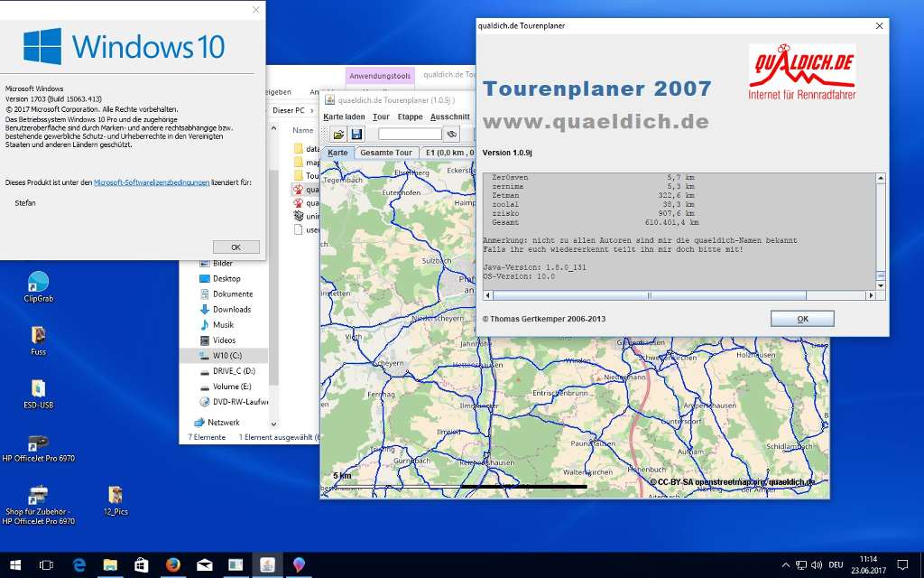Open the Karte laden menu
This screenshot has width=924, height=578.
(x=344, y=117)
